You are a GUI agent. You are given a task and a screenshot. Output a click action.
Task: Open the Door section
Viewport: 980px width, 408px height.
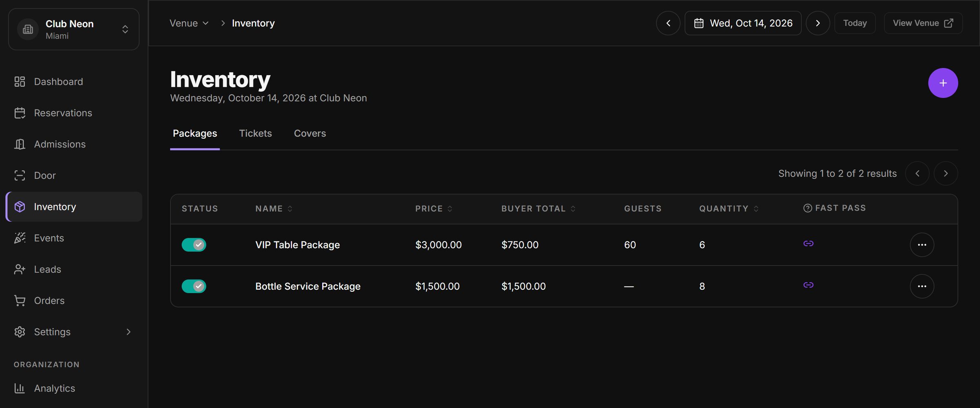[x=73, y=175]
